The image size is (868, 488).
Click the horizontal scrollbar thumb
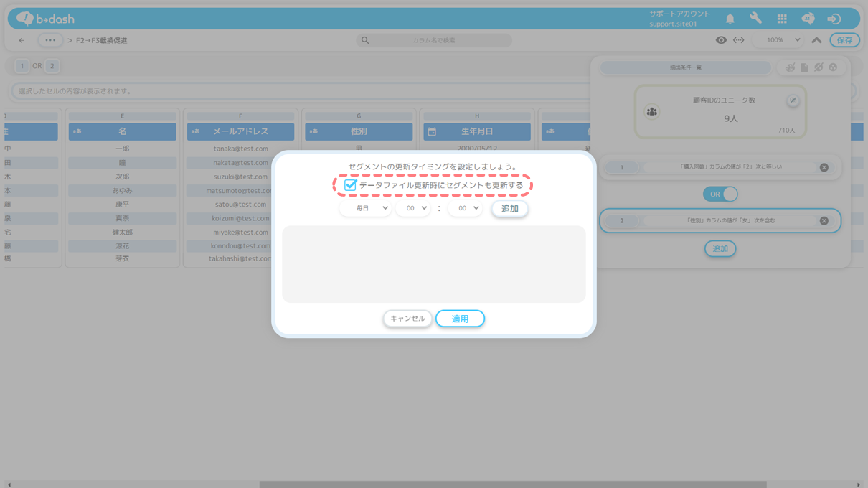tap(513, 484)
